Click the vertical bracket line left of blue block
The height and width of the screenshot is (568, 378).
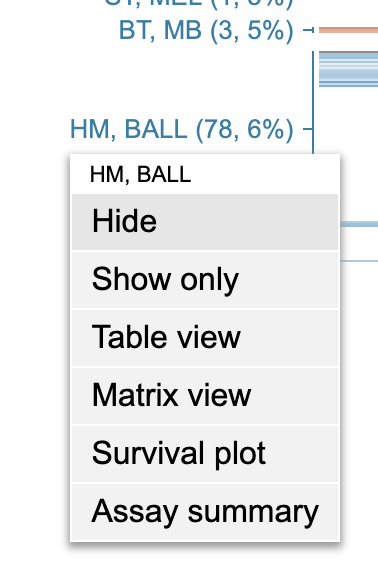[x=313, y=103]
